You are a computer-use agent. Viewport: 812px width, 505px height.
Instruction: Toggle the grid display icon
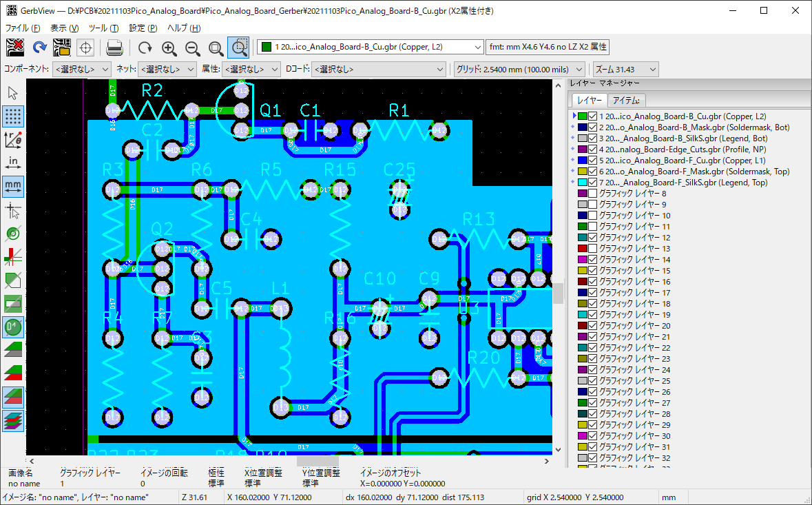pos(13,116)
